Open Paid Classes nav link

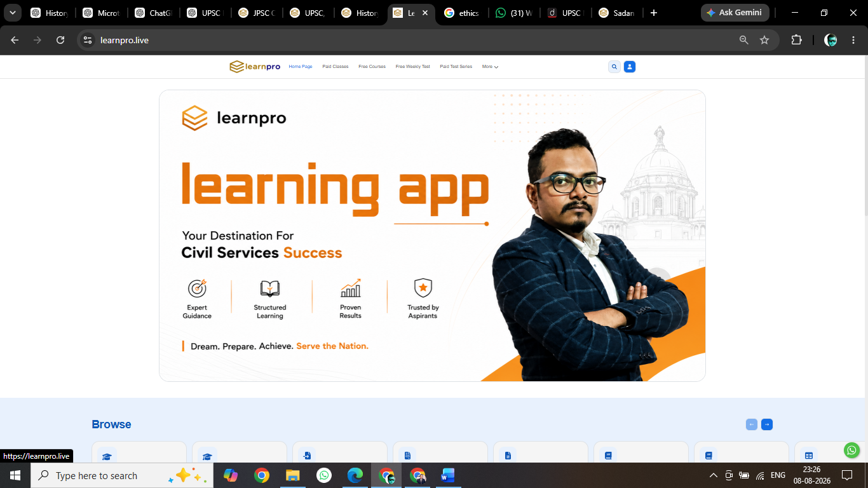pos(336,67)
